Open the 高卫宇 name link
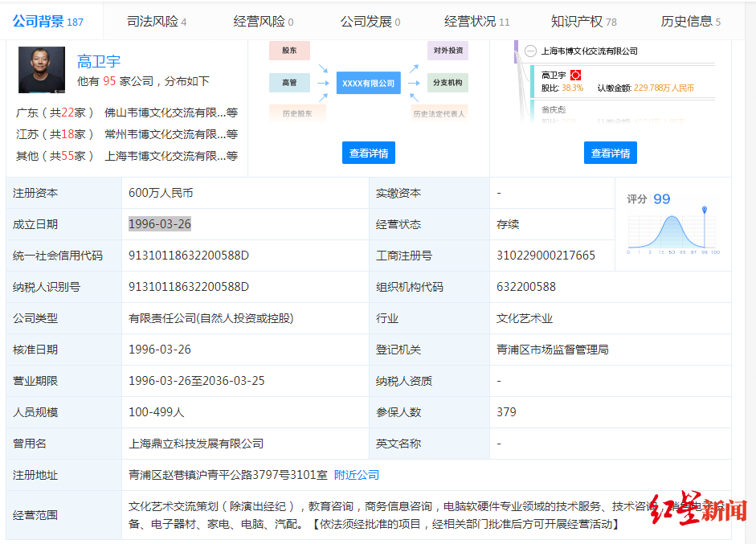This screenshot has width=756, height=544. (99, 62)
